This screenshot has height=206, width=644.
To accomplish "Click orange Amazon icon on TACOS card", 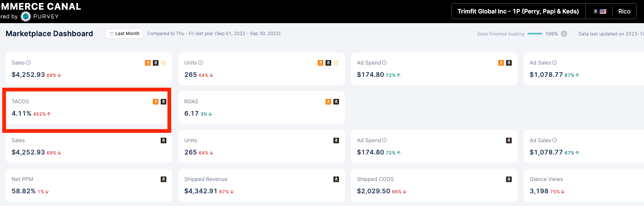I will 155,102.
